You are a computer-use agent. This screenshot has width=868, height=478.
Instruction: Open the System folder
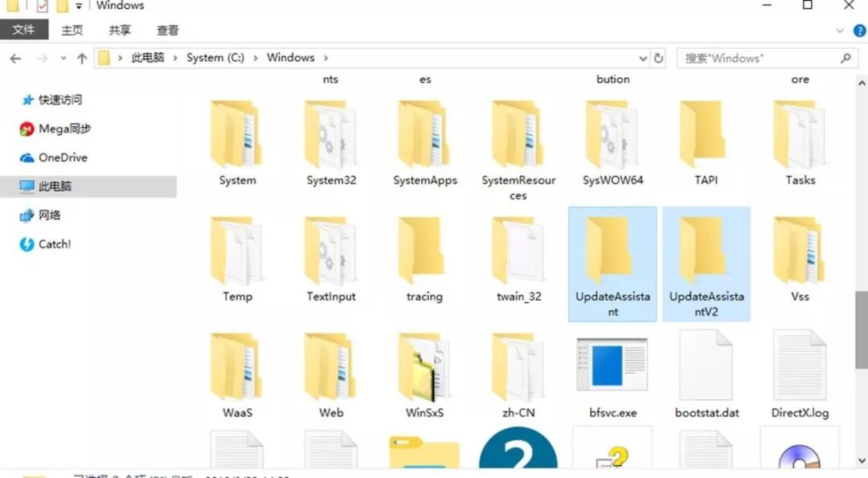click(237, 144)
